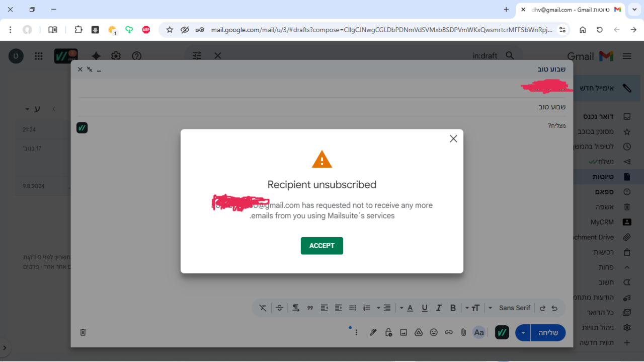Clear the search with X icon
644x362 pixels.
pyautogui.click(x=218, y=56)
